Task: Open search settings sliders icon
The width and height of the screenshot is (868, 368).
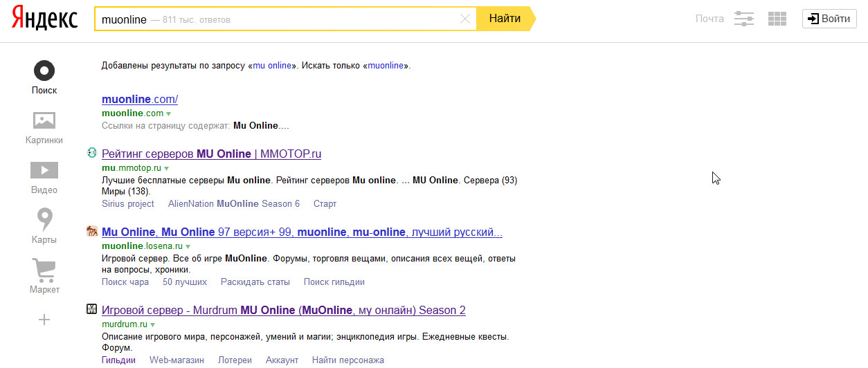Action: (x=744, y=19)
